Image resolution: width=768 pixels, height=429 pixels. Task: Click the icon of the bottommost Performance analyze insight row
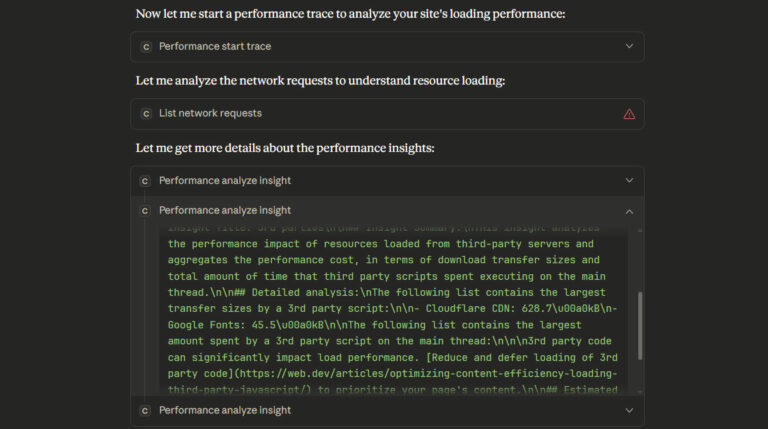(146, 410)
